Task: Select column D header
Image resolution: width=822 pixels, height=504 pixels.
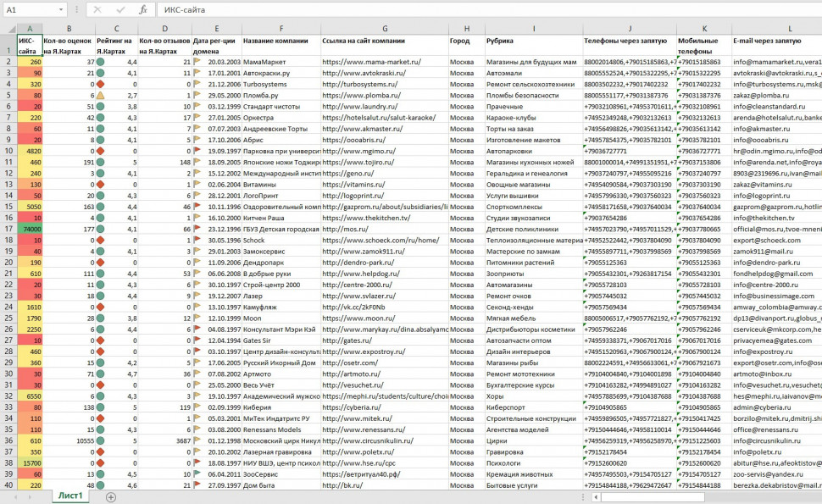Action: 164,29
